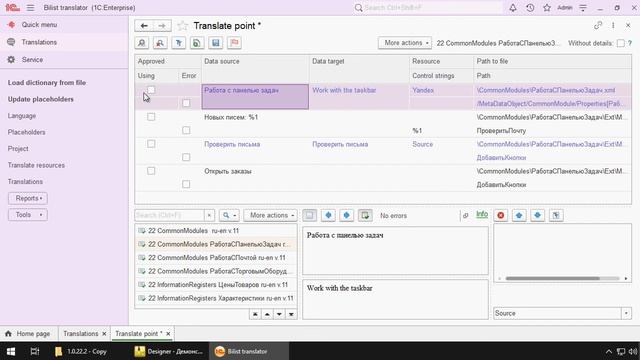Image resolution: width=640 pixels, height=360 pixels.
Task: Click the red circle X icon beside Info
Action: coord(501,215)
